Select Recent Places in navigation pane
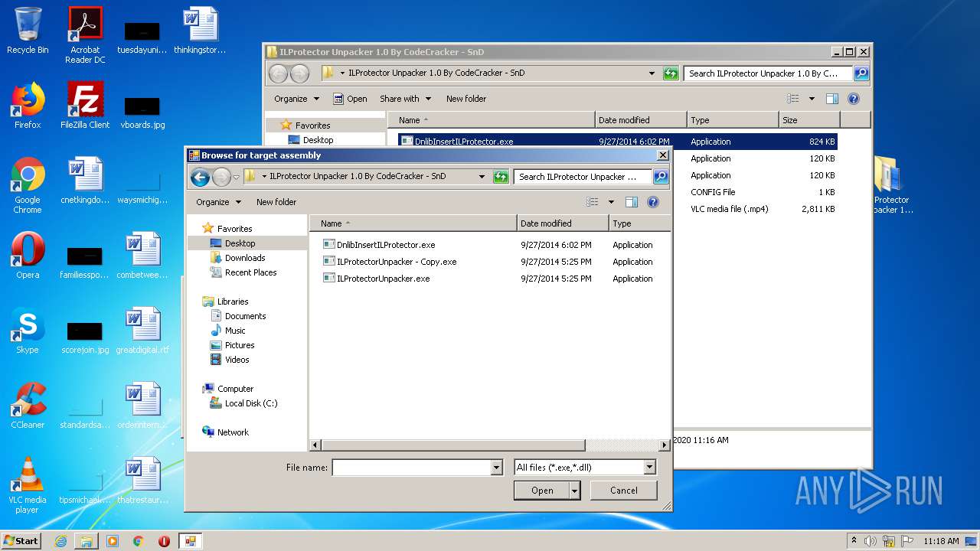The width and height of the screenshot is (980, 551). (250, 272)
